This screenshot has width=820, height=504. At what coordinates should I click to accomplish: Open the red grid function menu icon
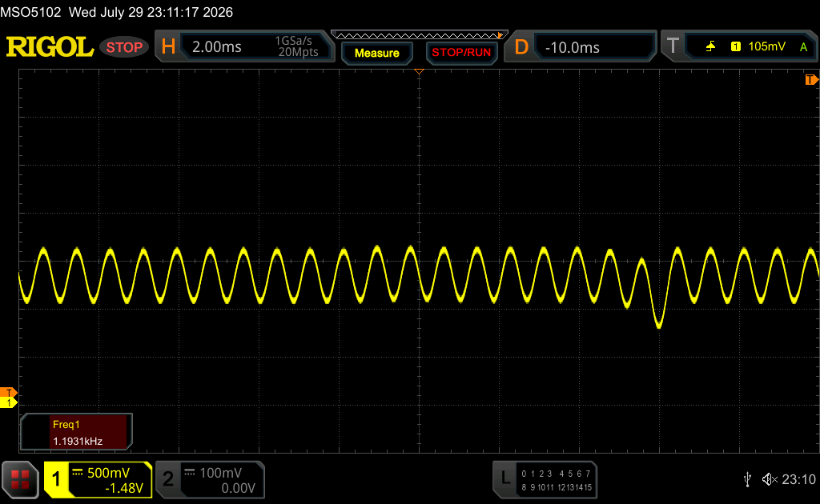tap(20, 479)
